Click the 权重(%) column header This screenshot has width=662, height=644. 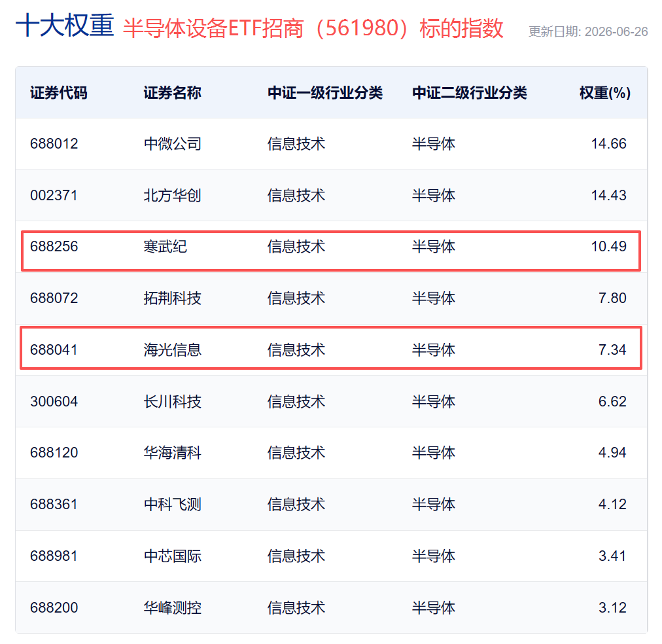click(605, 93)
